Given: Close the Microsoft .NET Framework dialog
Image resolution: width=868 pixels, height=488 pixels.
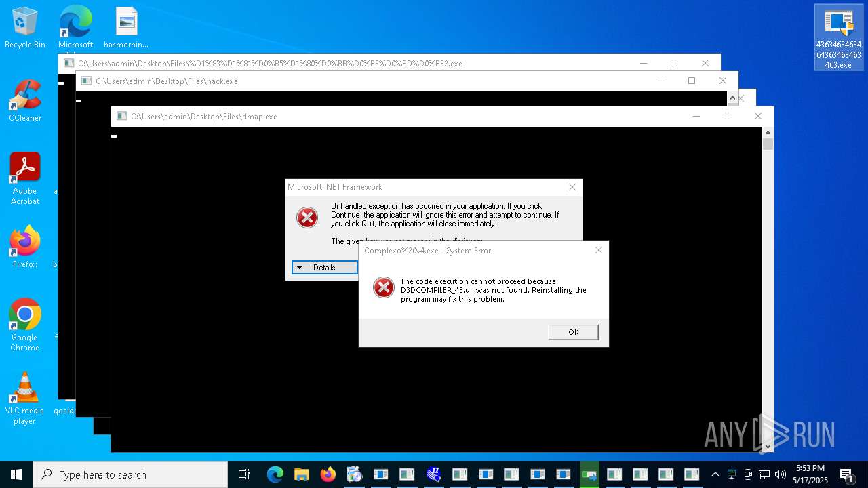Looking at the screenshot, I should coord(572,187).
